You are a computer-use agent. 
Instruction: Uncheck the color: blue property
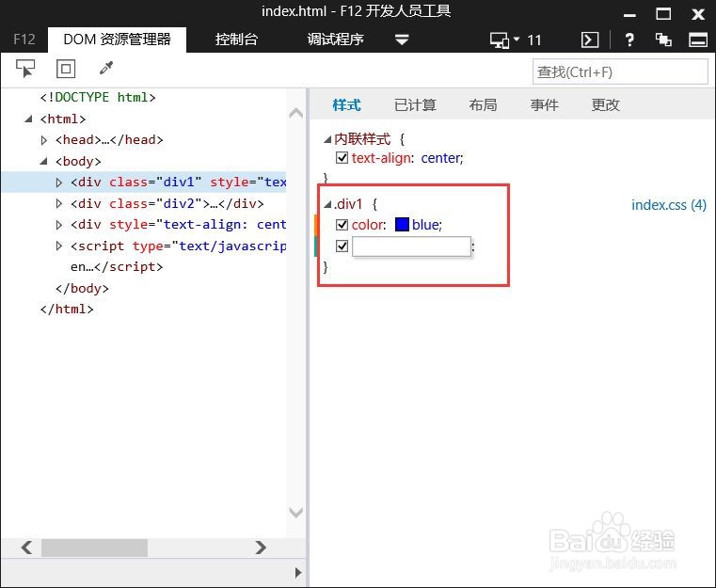342,225
